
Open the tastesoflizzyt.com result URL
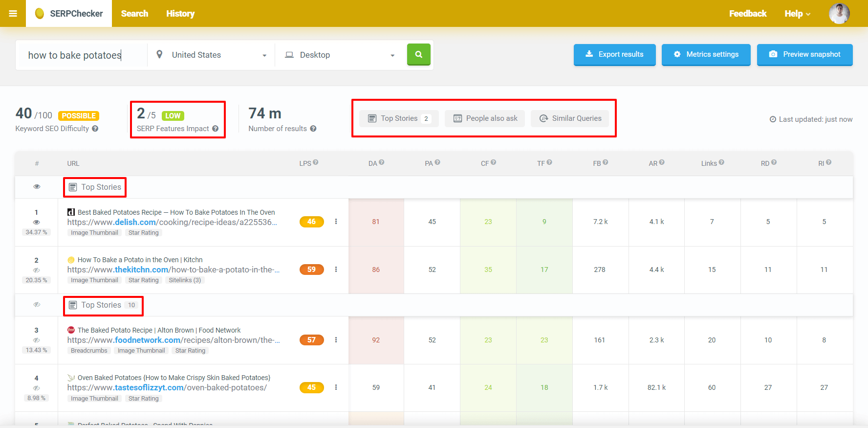[x=167, y=387]
